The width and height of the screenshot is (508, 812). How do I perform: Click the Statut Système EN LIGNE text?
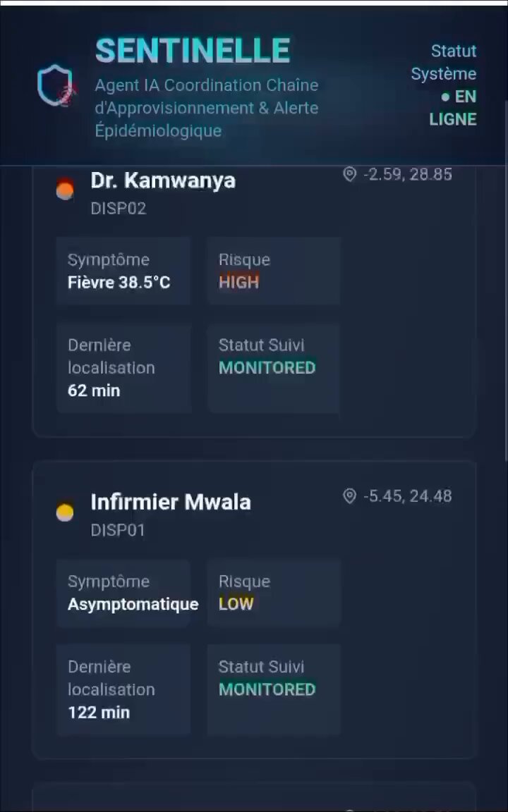[444, 85]
